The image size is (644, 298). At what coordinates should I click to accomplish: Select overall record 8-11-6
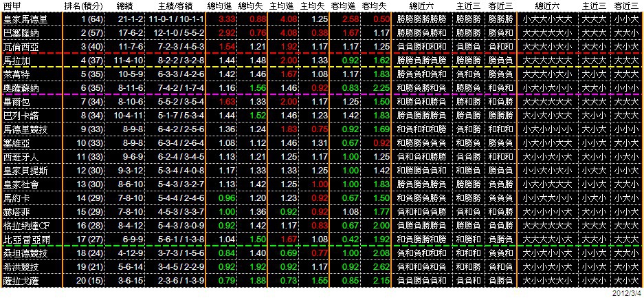(131, 88)
